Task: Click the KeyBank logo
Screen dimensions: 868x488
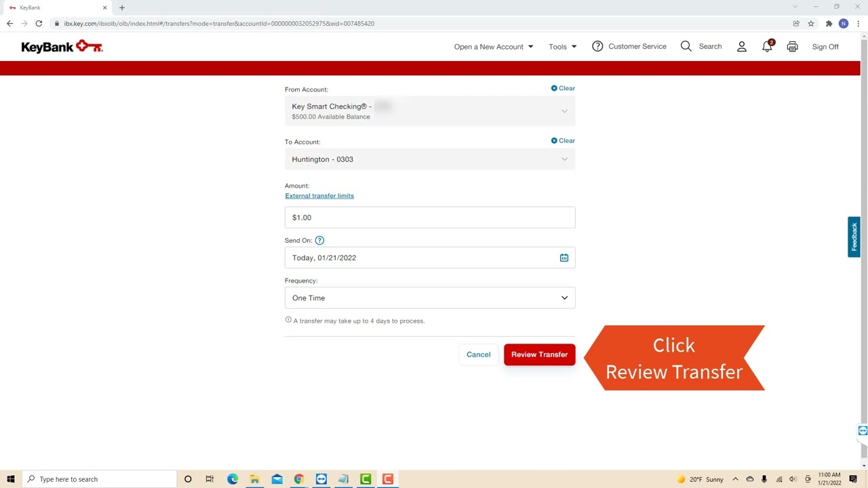Action: (62, 47)
